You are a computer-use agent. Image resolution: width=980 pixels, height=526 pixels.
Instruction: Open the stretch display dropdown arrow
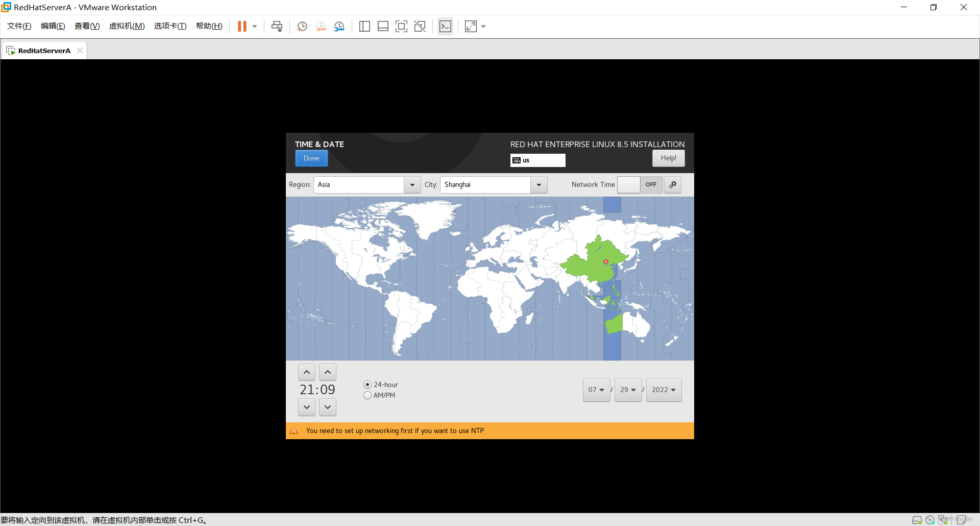coord(483,27)
